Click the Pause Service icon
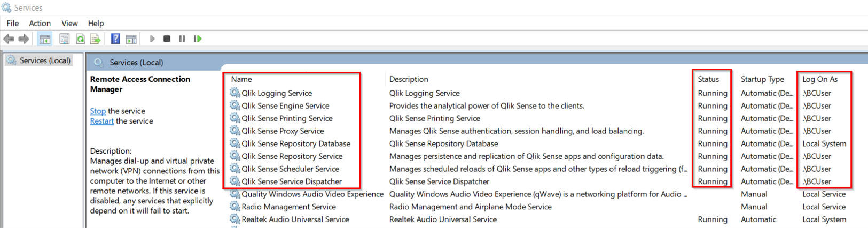 (182, 39)
